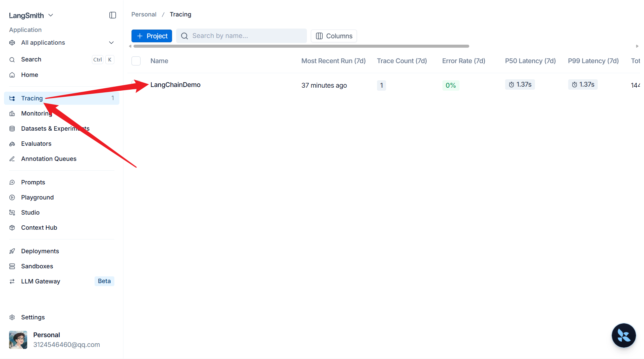
Task: Click the Studio icon
Action: point(12,213)
